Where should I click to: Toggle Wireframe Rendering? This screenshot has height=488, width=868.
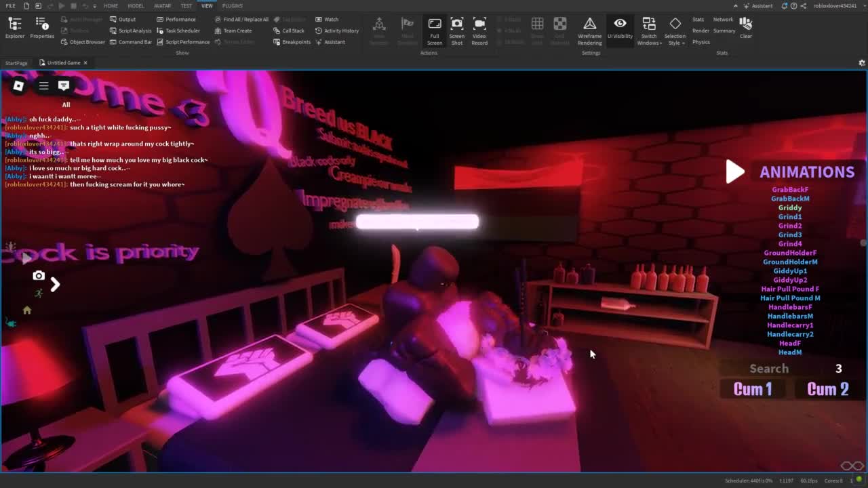[x=589, y=30]
